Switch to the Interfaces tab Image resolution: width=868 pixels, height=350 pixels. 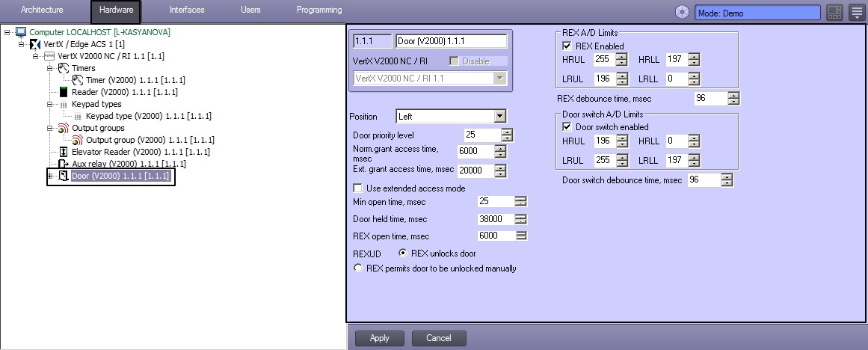(x=187, y=10)
